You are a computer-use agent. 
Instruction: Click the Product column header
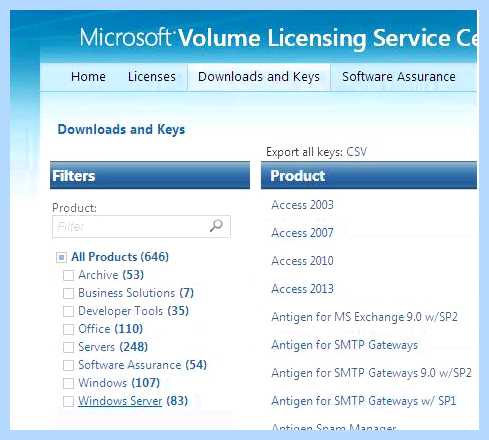(x=369, y=175)
